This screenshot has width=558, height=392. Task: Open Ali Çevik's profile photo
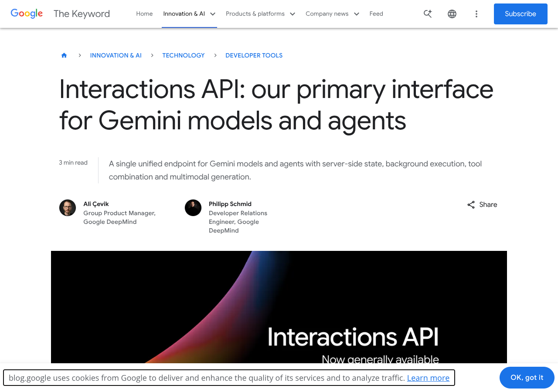pyautogui.click(x=68, y=208)
